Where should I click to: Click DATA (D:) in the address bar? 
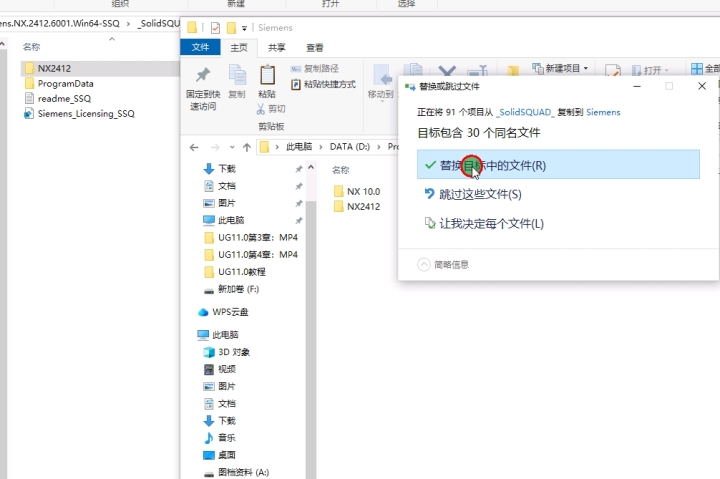click(x=349, y=147)
